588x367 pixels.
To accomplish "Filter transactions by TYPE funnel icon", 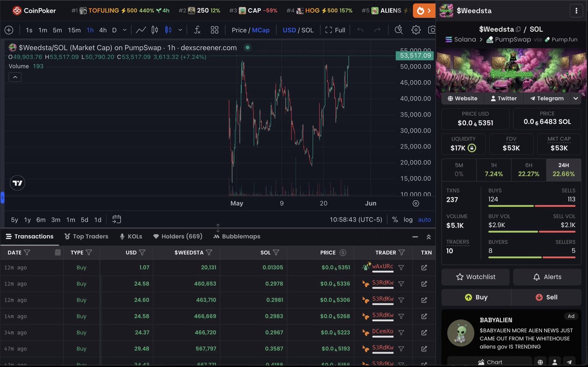I will click(89, 252).
